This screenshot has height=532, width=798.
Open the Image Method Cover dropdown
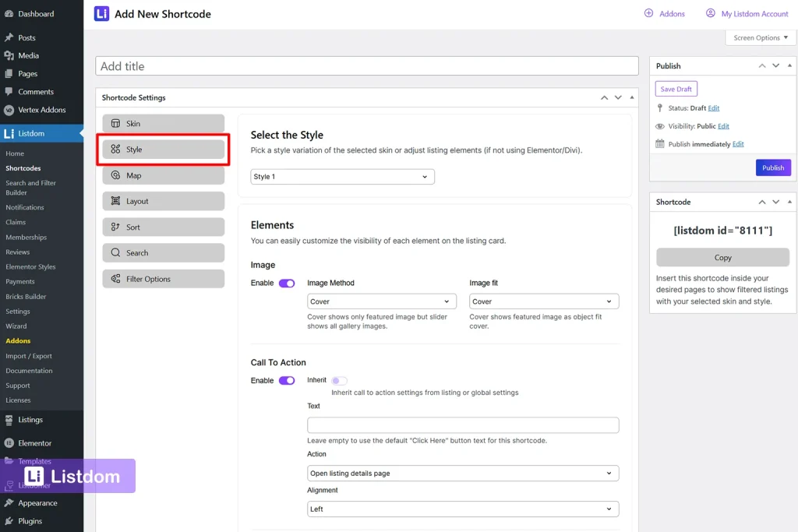point(381,301)
